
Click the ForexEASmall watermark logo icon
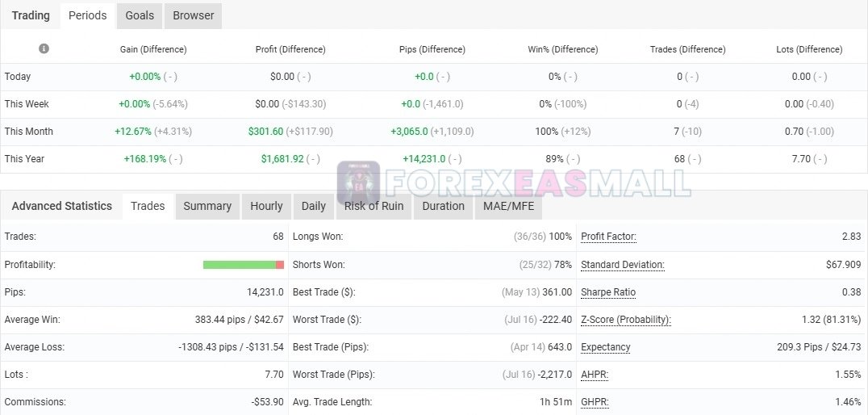pos(359,182)
